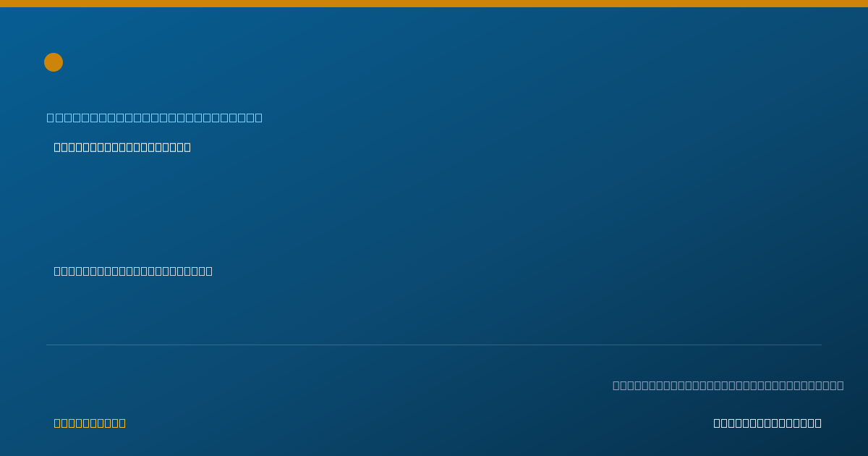This screenshot has width=868, height=456.
Task: Select the first white text line below heading
Action: pyautogui.click(x=122, y=147)
